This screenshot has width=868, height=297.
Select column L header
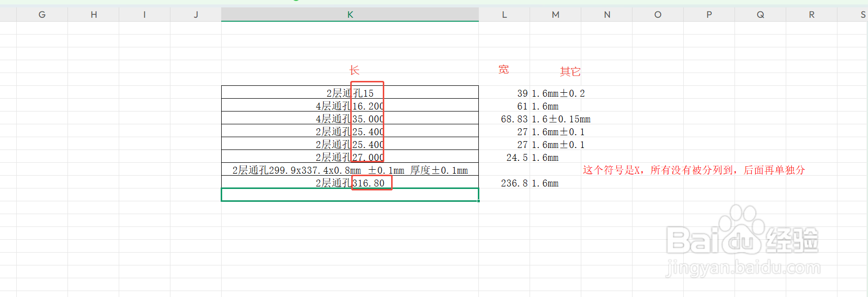click(504, 15)
